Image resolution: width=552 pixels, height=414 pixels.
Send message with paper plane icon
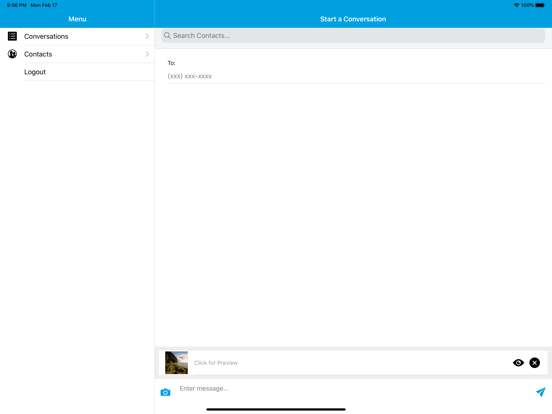(x=540, y=392)
